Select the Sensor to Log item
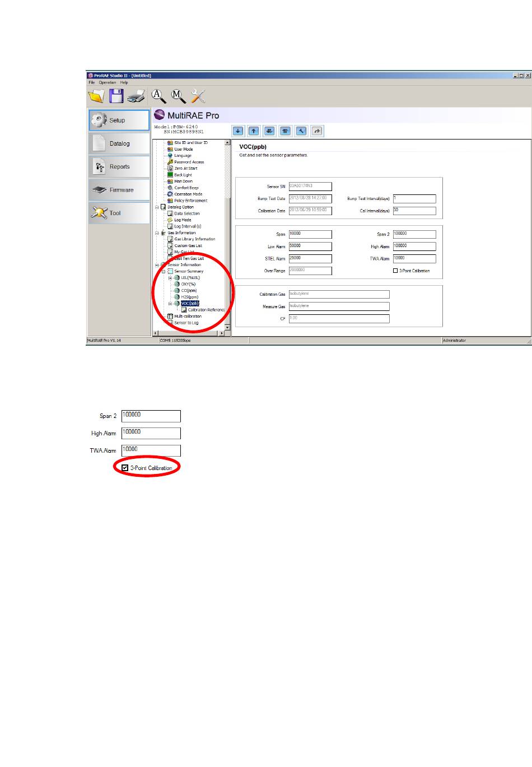The image size is (532, 767). [x=186, y=323]
